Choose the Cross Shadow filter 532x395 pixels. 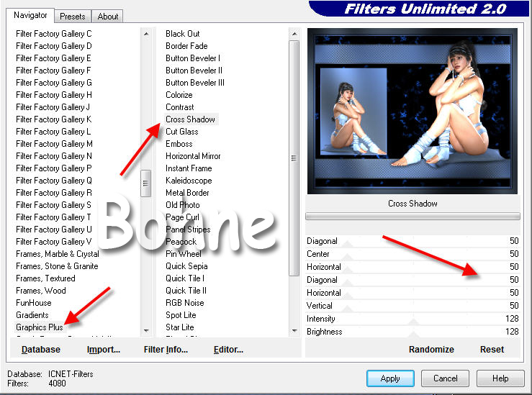(x=190, y=119)
